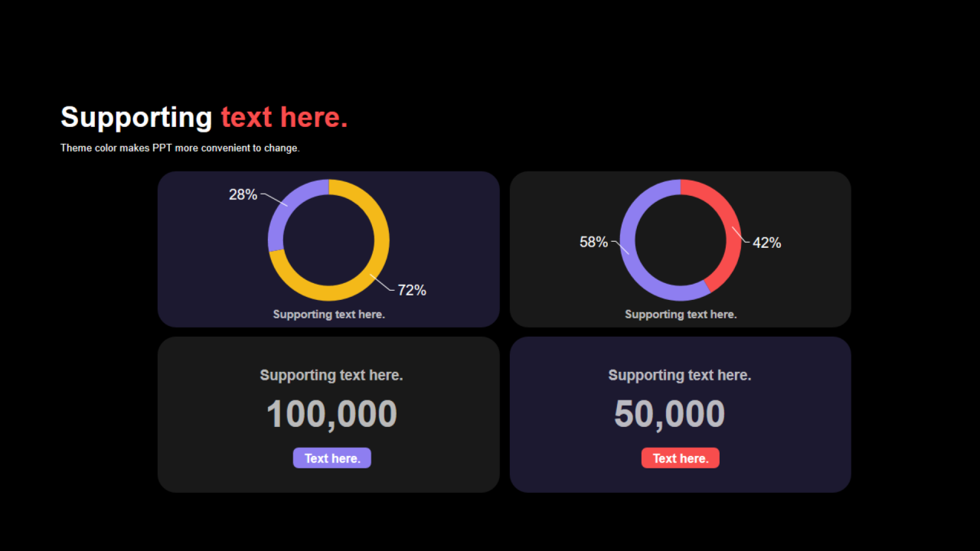Viewport: 980px width, 551px height.
Task: Select the heading above 100,000
Action: (332, 375)
